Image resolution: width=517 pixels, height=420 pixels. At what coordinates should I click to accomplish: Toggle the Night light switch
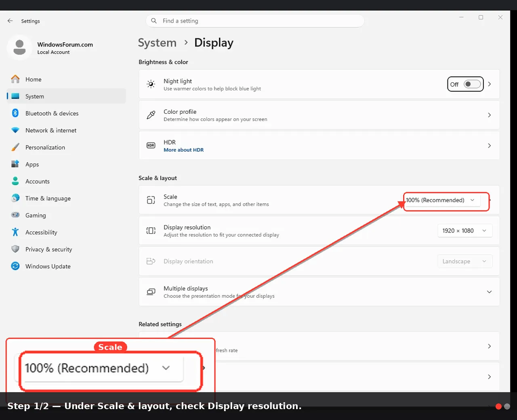[472, 84]
